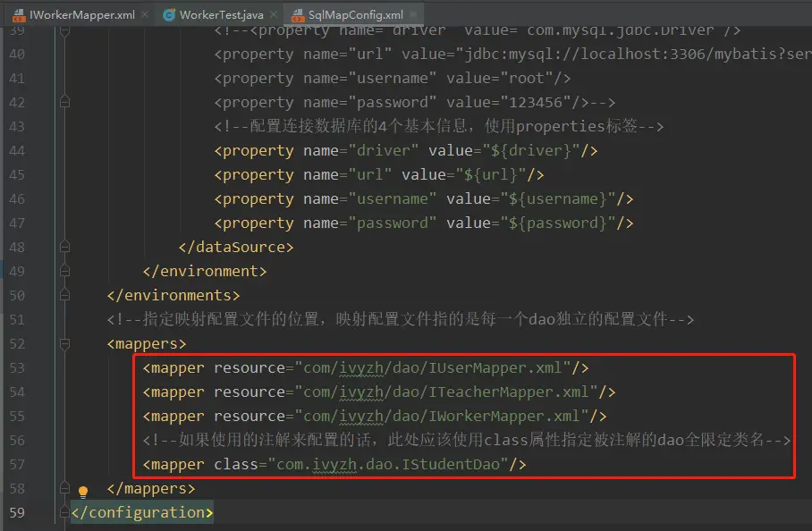Close the SqlMapConfig.xml tab

tap(413, 14)
